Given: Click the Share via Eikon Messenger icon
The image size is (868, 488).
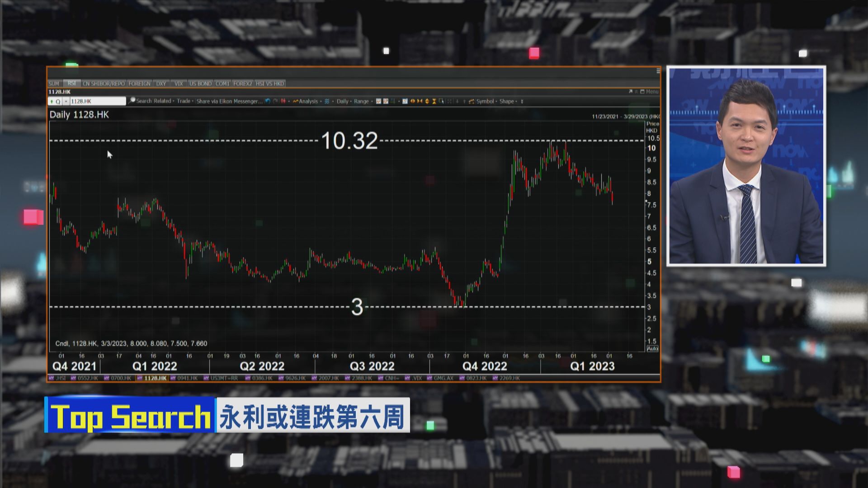Looking at the screenshot, I should (x=228, y=101).
